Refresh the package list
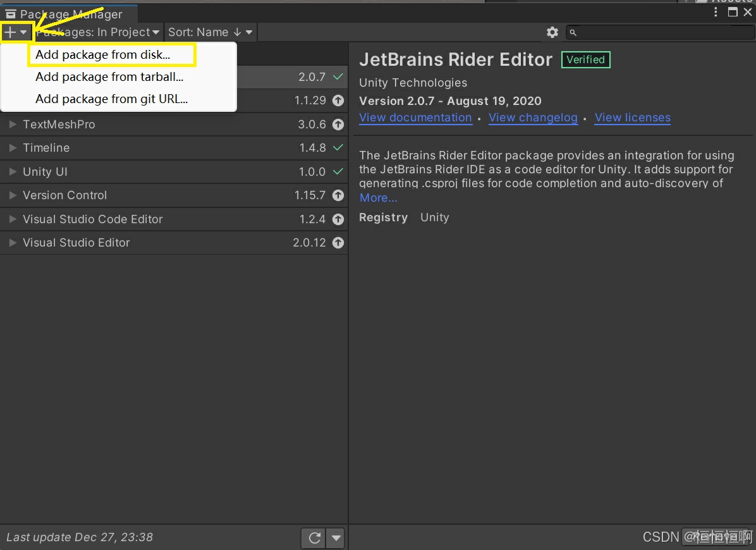 tap(314, 538)
